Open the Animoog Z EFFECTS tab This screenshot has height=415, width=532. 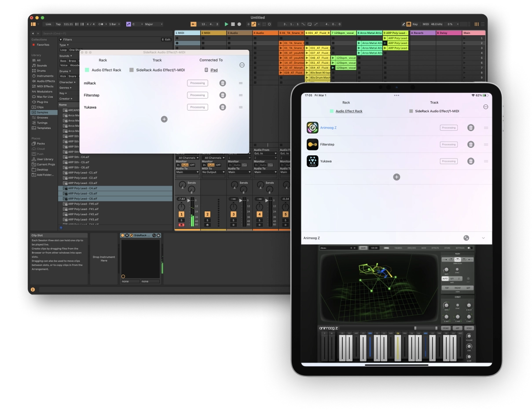435,248
